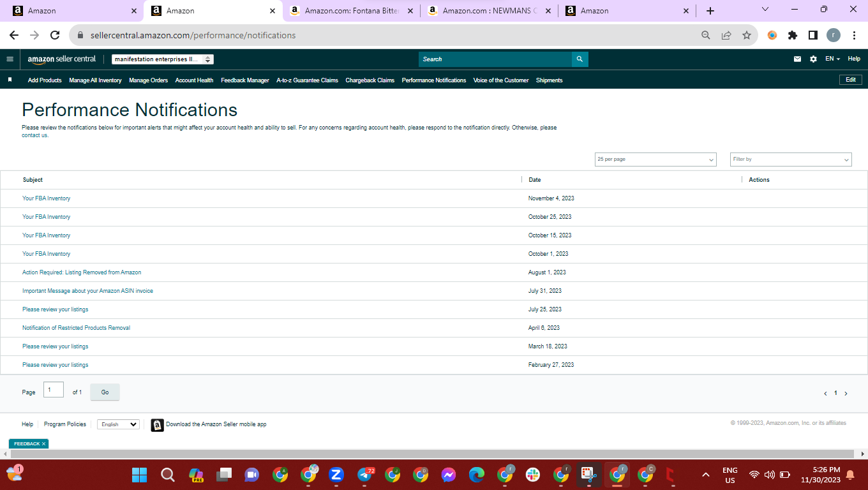Click the Amazon Seller Central logo
Viewport: 868px width, 490px height.
(x=62, y=59)
